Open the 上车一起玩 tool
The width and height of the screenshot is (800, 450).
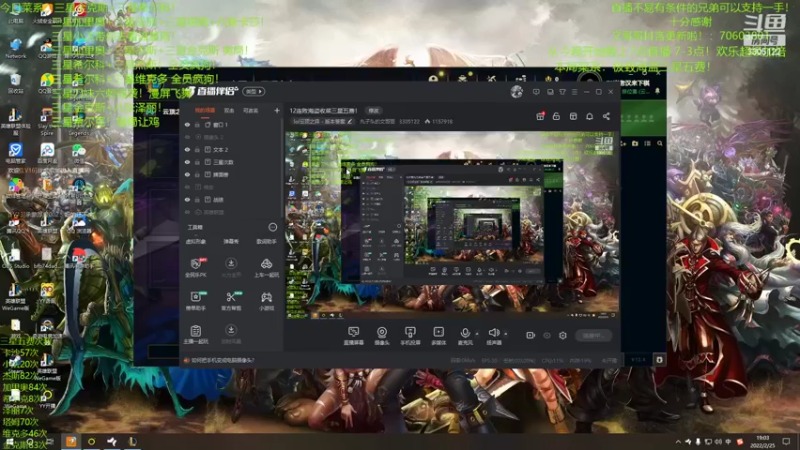(x=266, y=267)
